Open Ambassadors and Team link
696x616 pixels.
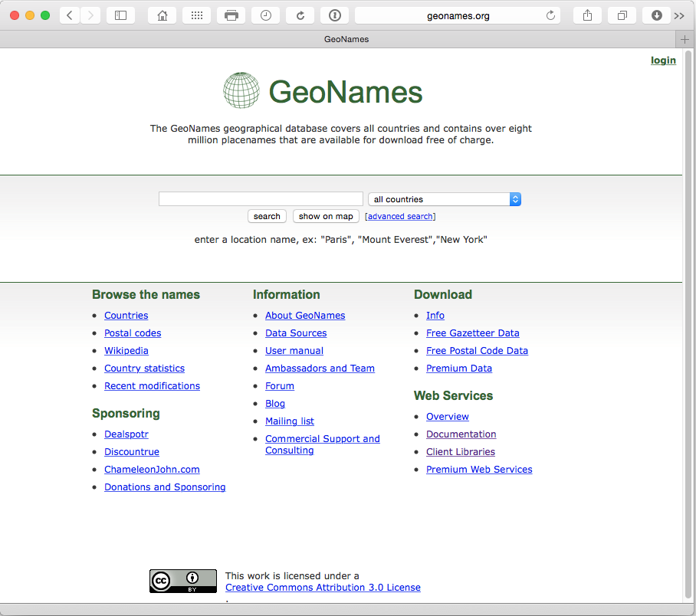(320, 369)
